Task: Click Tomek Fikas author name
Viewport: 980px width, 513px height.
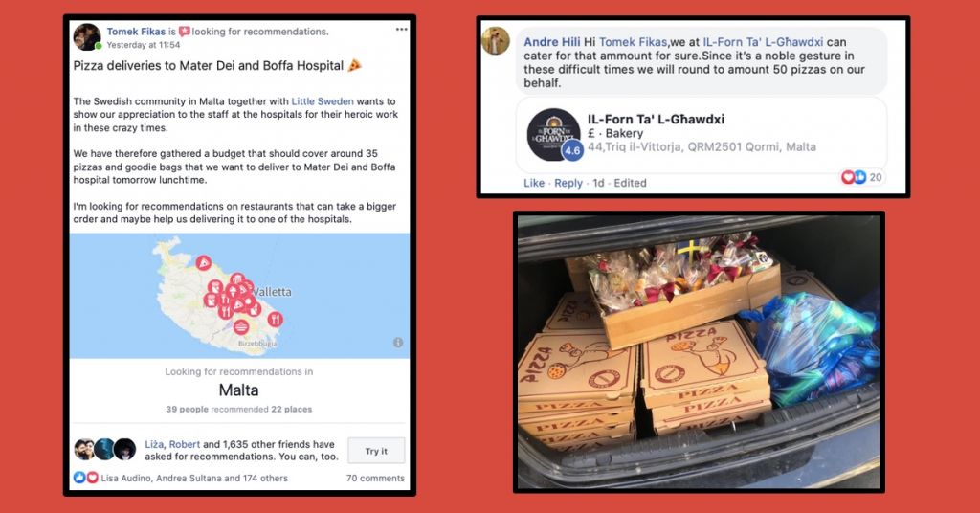Action: point(136,32)
